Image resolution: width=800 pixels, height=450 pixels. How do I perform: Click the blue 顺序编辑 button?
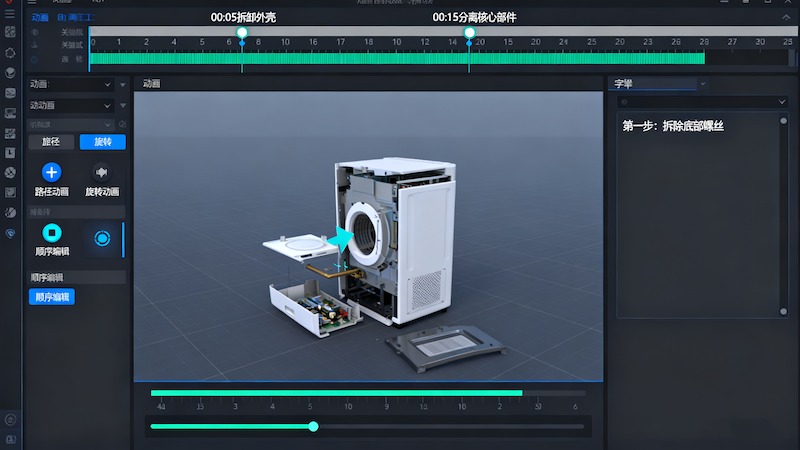pyautogui.click(x=51, y=297)
